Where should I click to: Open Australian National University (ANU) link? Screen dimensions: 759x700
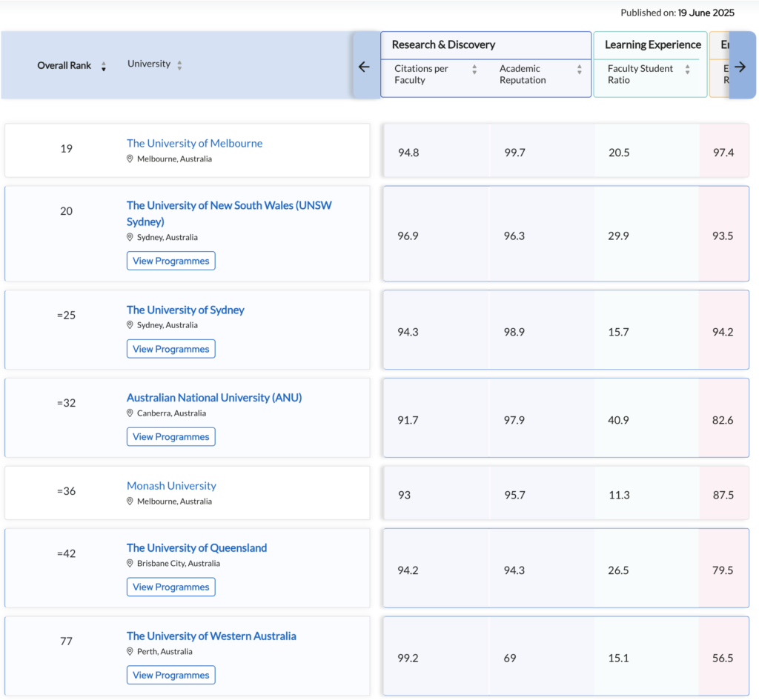214,398
